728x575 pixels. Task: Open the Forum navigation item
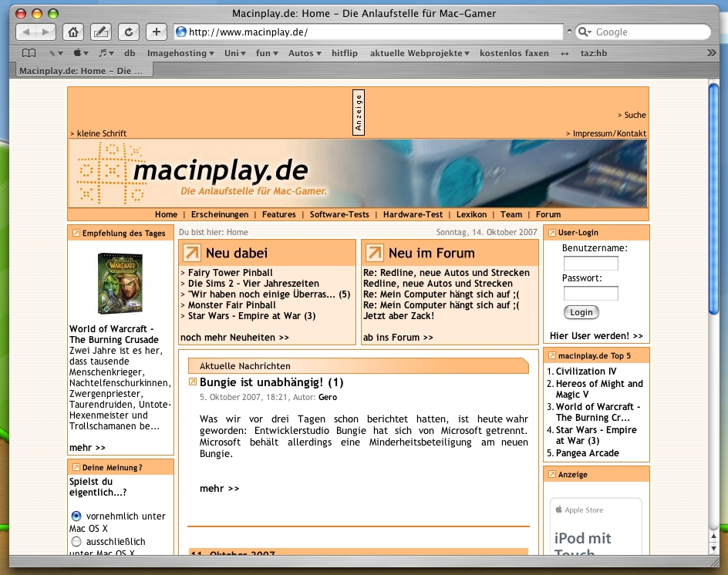click(548, 214)
